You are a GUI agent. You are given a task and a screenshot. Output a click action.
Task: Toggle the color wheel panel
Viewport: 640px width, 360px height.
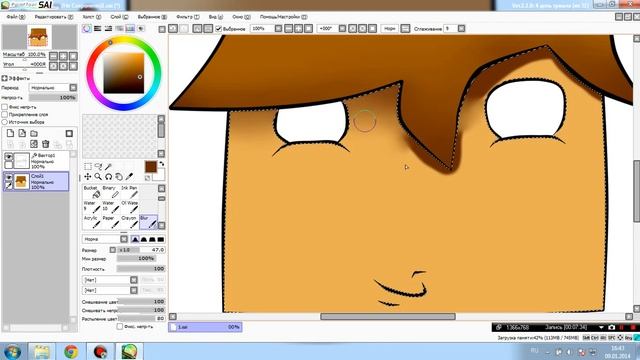87,29
